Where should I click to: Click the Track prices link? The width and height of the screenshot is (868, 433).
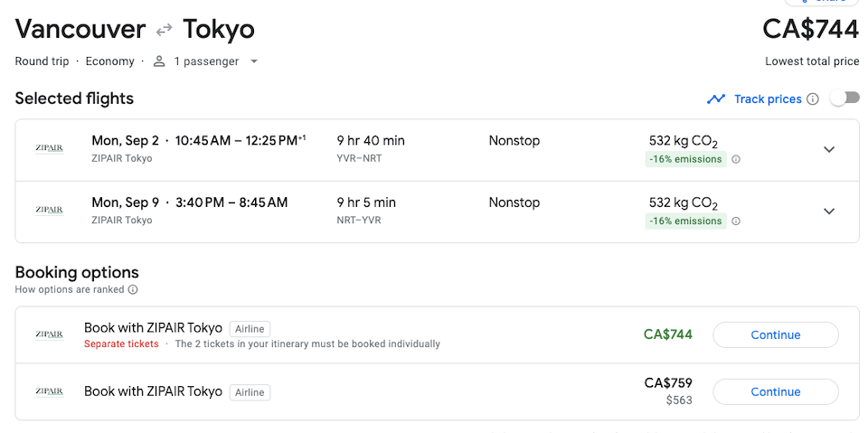coord(768,99)
